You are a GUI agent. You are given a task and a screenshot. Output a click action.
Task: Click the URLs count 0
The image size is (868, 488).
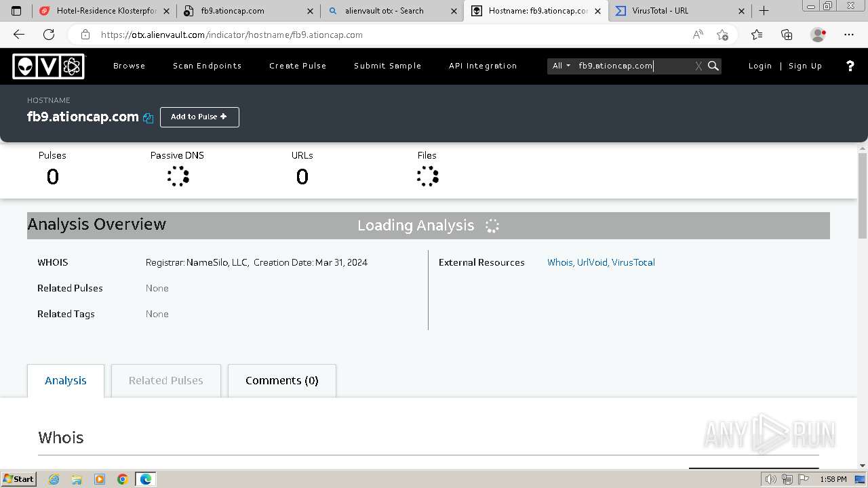302,177
